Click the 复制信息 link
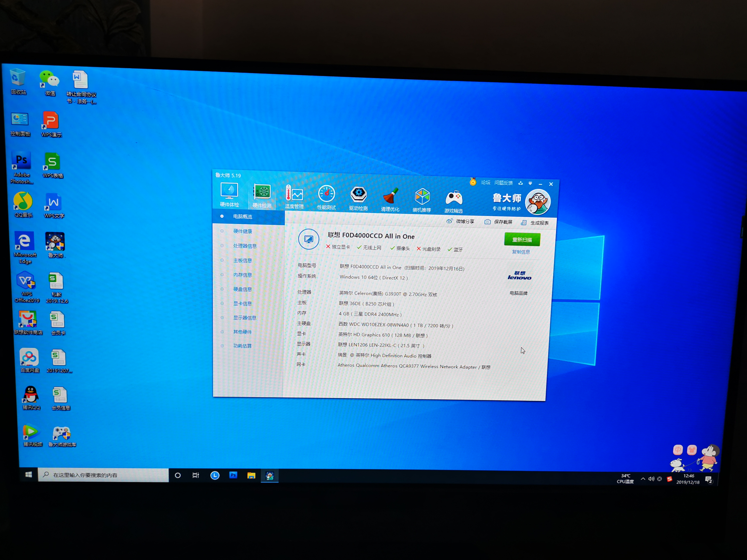Image resolution: width=747 pixels, height=560 pixels. 521,252
